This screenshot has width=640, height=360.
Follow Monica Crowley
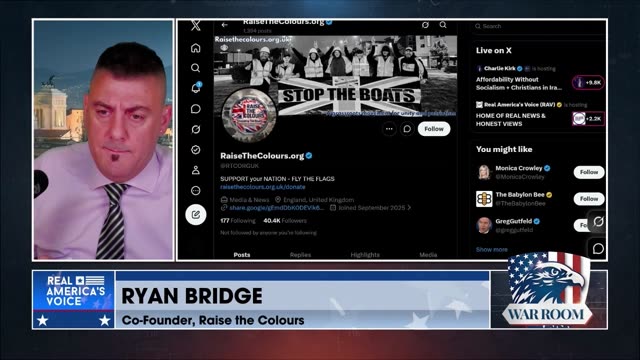pyautogui.click(x=589, y=172)
